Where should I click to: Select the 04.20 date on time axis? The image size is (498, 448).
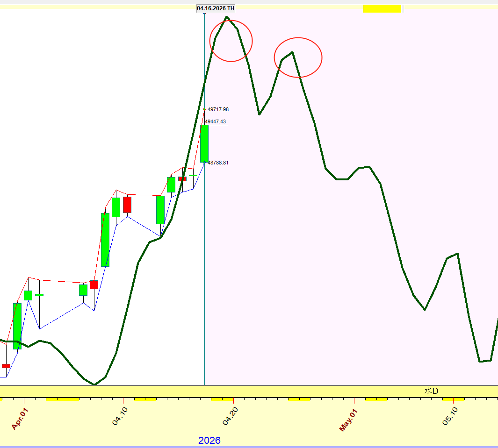(231, 416)
